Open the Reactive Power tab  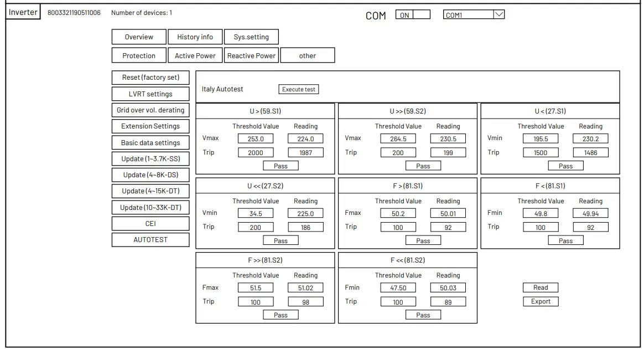251,55
